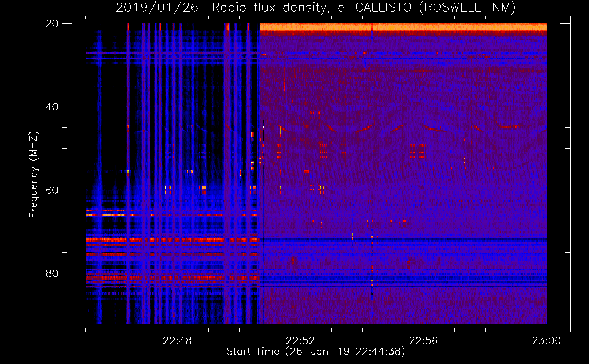Click the '80' frequency tick label
Screen dimensions: 589x364
tap(52, 273)
